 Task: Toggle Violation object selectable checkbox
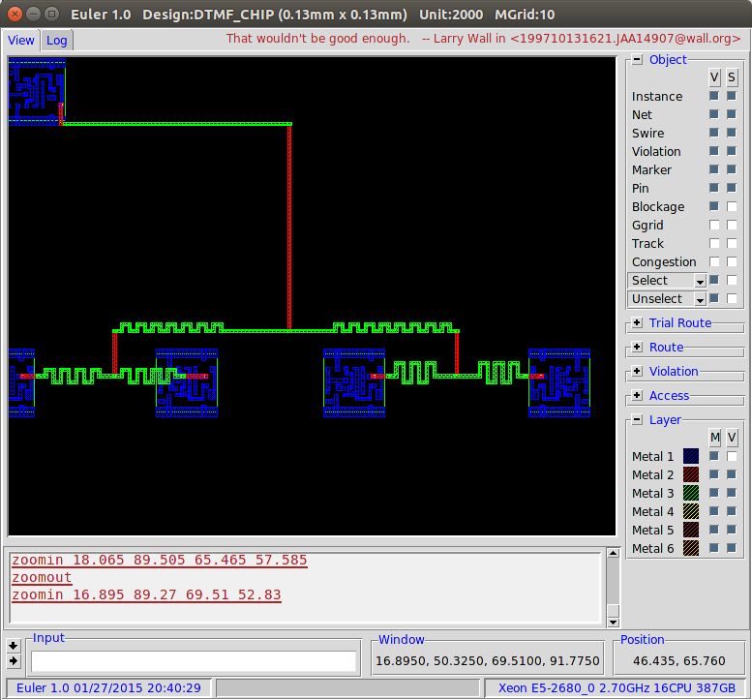732,151
